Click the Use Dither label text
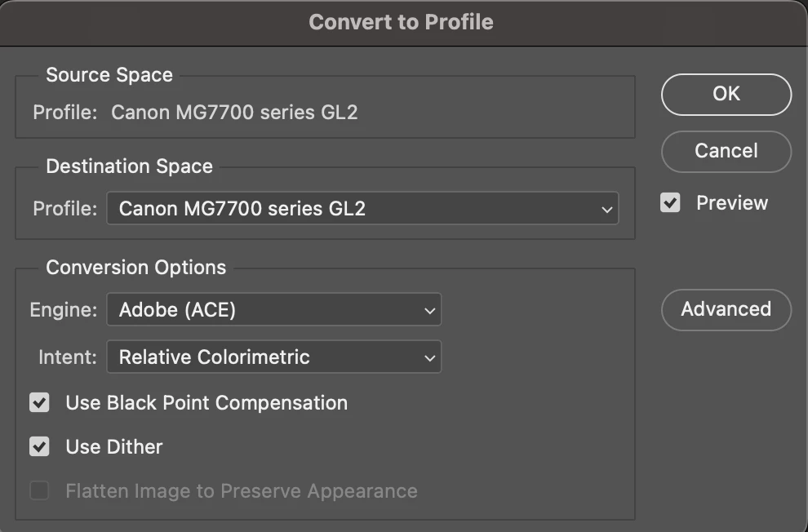This screenshot has height=532, width=808. (x=114, y=446)
